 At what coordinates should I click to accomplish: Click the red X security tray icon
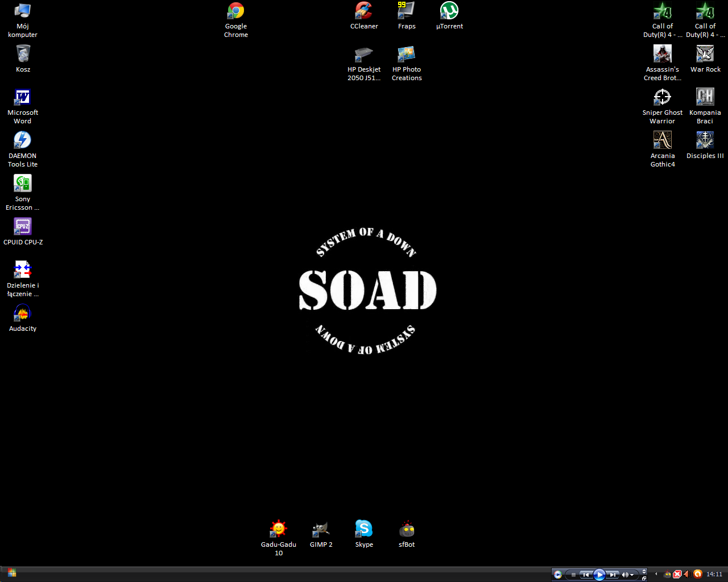point(677,574)
